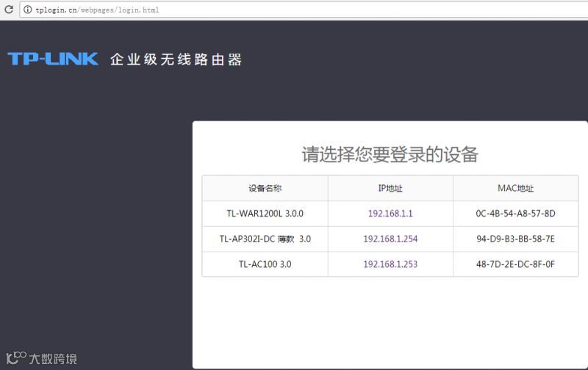Viewport: 588px width, 370px height.
Task: Click the 设备名称 column header
Action: 265,188
